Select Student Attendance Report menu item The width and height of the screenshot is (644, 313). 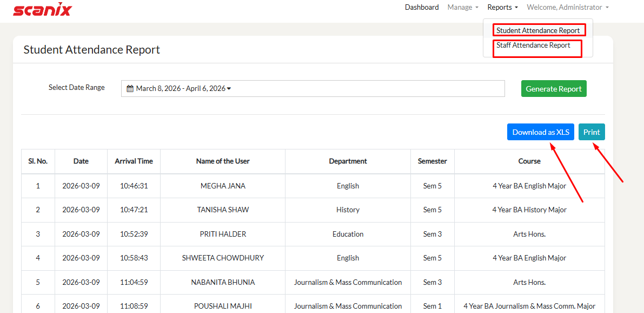click(x=538, y=31)
